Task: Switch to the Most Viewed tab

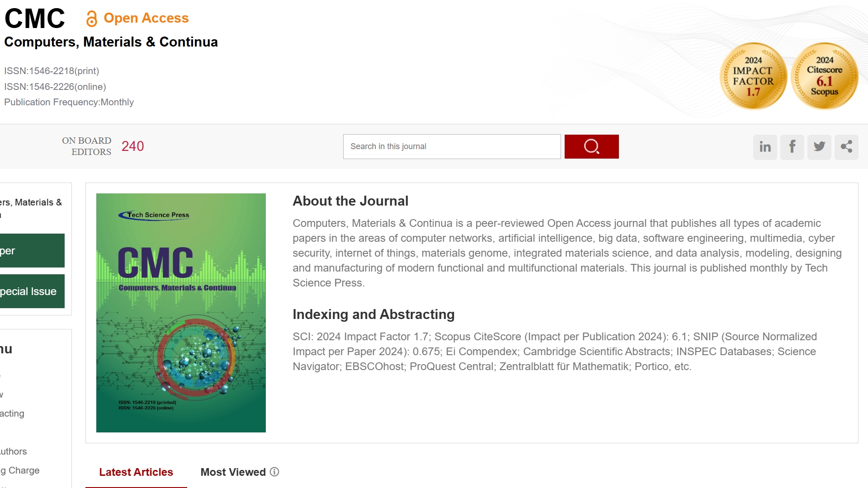Action: tap(233, 472)
